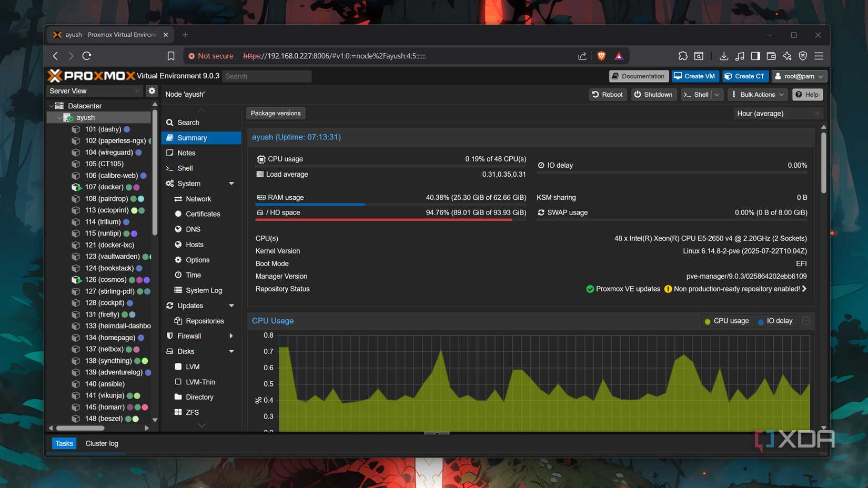Image resolution: width=868 pixels, height=488 pixels.
Task: Open the System Log menu item
Action: click(201, 290)
